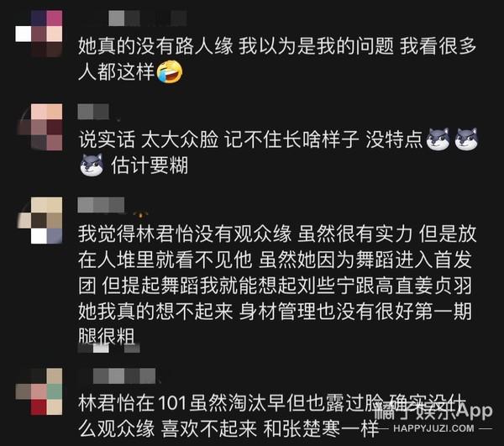The image size is (504, 446).
Task: Tap the comment starting 她真的没有路人缘
Action: (x=277, y=59)
